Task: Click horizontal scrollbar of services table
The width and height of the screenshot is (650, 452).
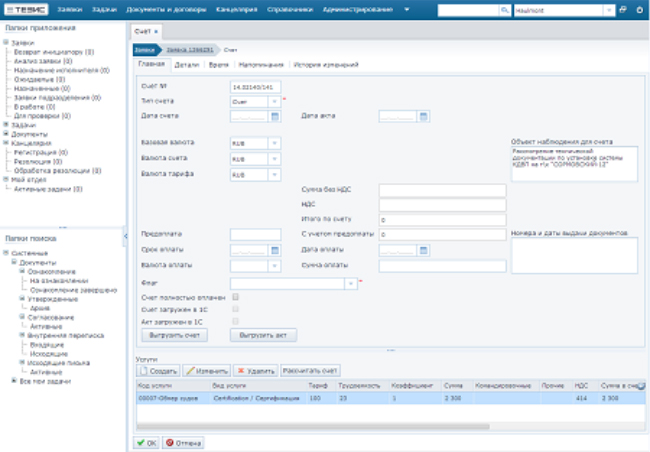Action: [313, 426]
